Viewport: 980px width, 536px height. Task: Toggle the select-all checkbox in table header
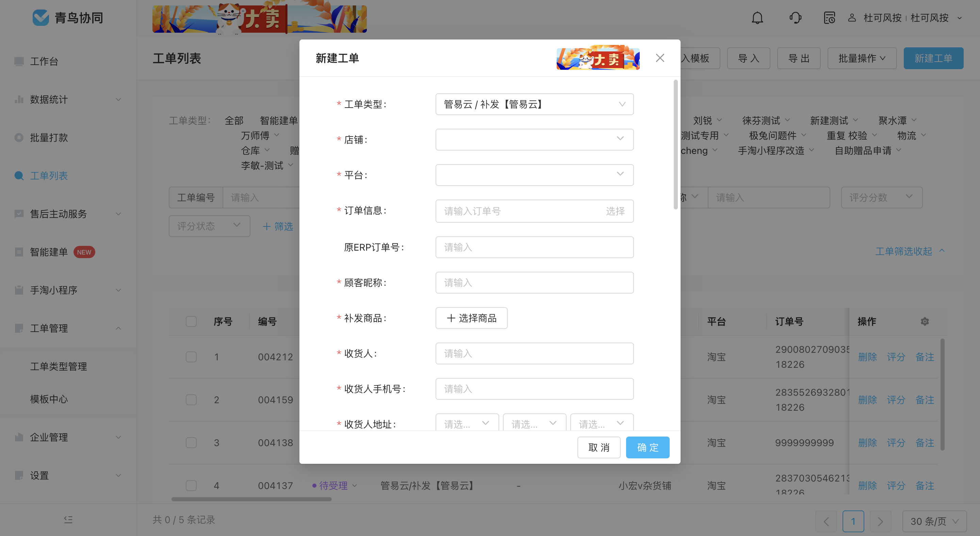[191, 321]
